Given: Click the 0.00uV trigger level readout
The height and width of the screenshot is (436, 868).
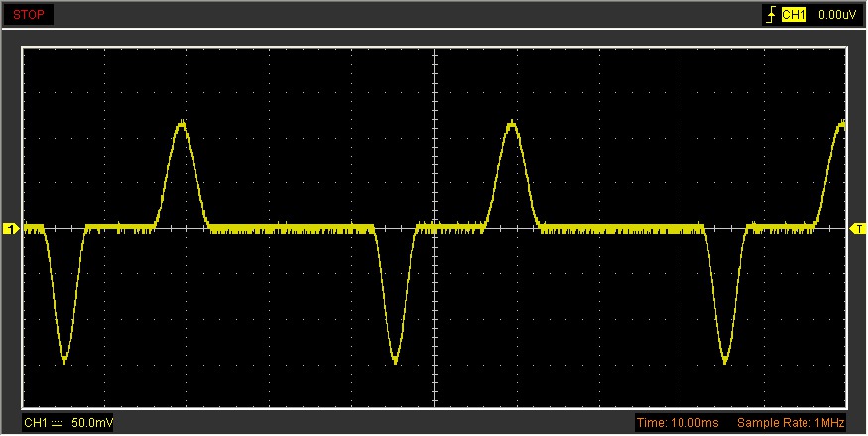Looking at the screenshot, I should tap(836, 15).
